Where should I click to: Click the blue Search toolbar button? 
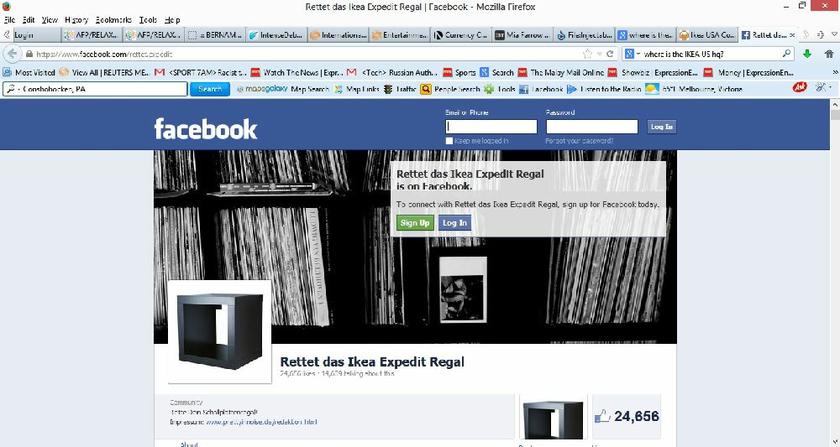pos(209,89)
